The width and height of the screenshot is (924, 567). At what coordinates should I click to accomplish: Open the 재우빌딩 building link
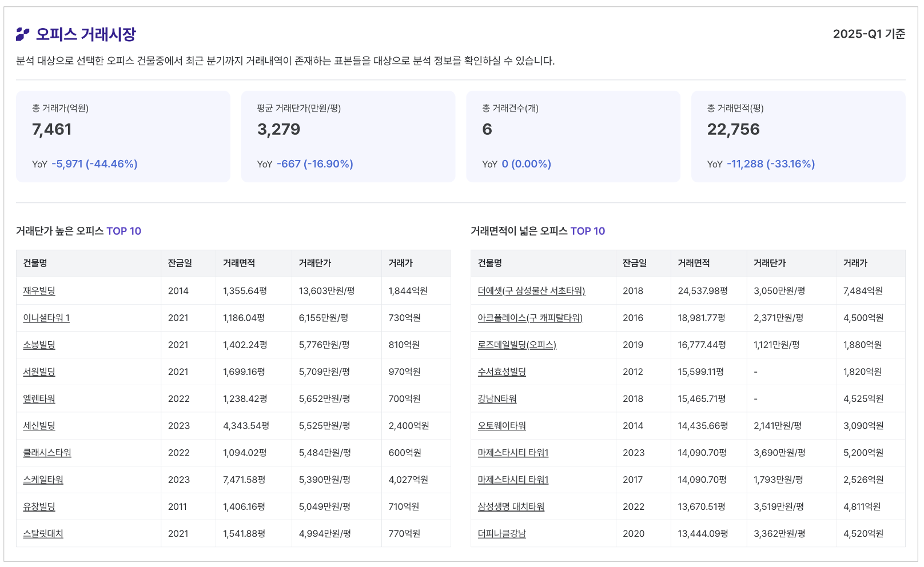(39, 291)
